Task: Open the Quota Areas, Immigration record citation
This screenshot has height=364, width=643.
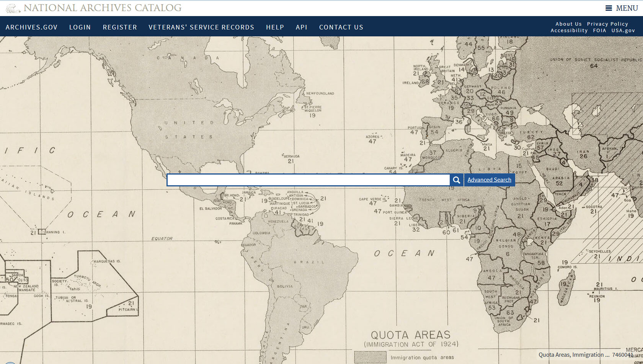Action: 573,354
